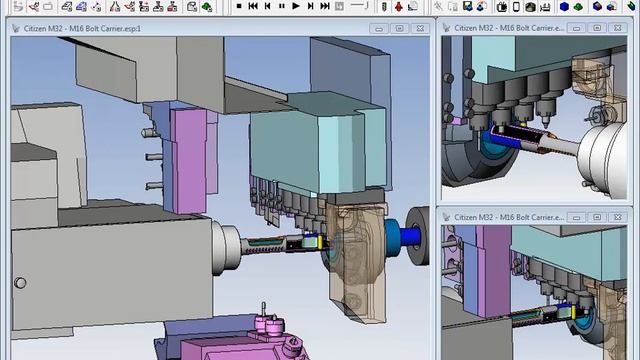Click the red tool icon beside grey holder
The height and width of the screenshot is (360, 640).
point(399,7)
